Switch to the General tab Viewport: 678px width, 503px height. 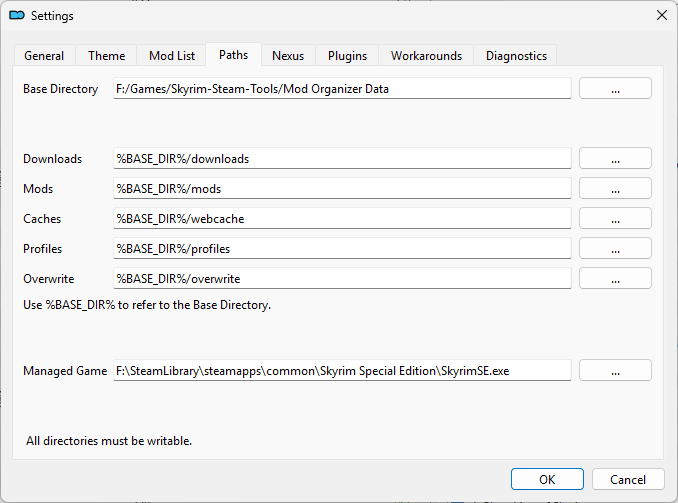click(x=44, y=56)
